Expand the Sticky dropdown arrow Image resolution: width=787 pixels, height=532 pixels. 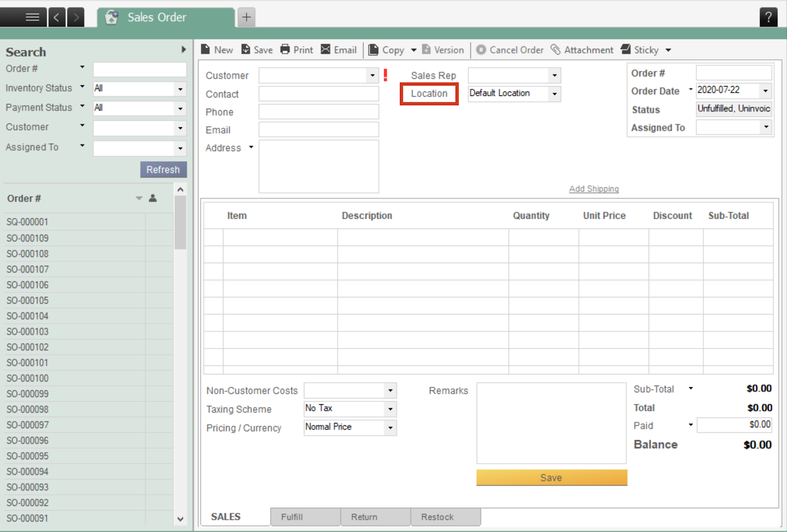tap(668, 50)
